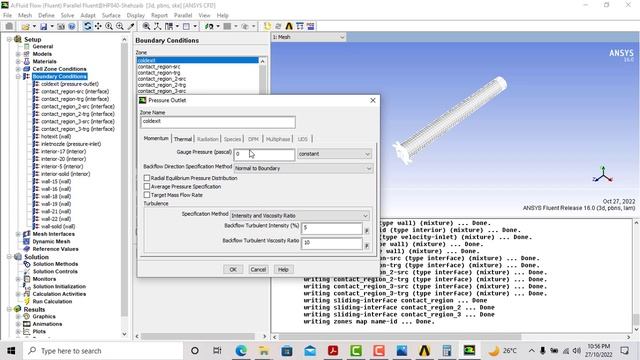Screen dimensions: 640x360
Task: Expand the Mesh Interfaces tree node
Action: click(x=18, y=234)
